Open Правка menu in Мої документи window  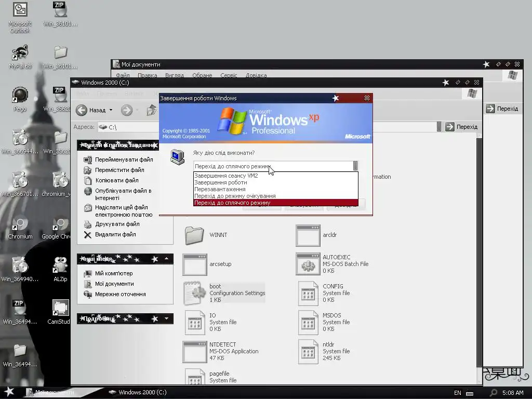point(147,75)
